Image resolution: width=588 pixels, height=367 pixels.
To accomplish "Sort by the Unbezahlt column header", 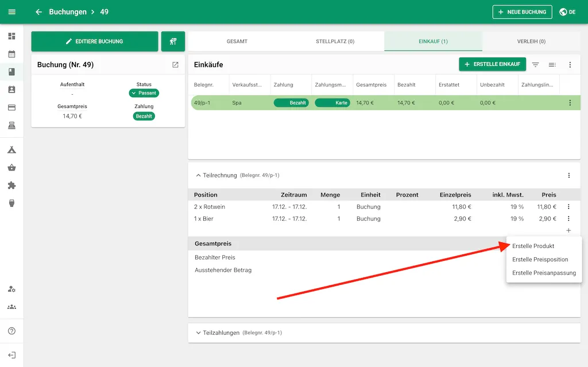I will (492, 85).
